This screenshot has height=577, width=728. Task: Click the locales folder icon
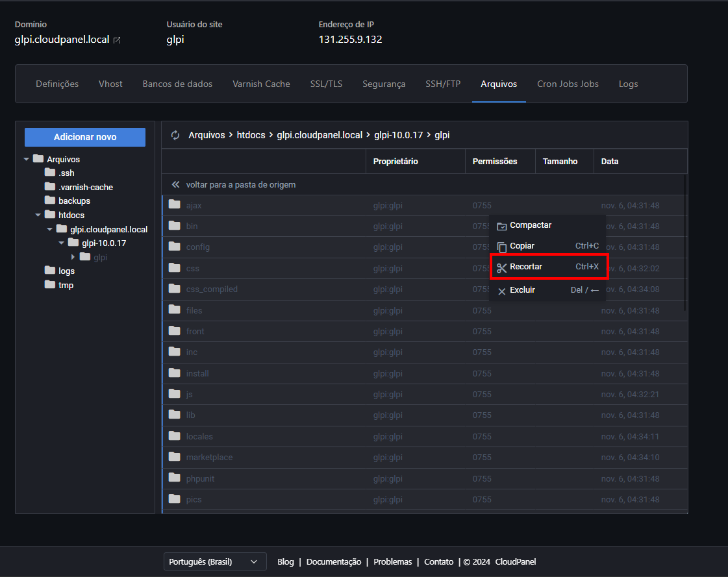point(175,436)
